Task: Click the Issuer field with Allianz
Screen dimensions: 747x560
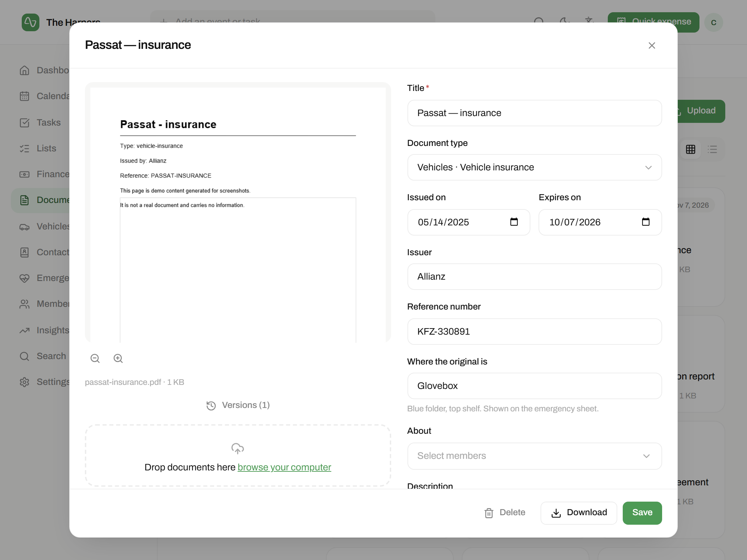Action: tap(534, 277)
